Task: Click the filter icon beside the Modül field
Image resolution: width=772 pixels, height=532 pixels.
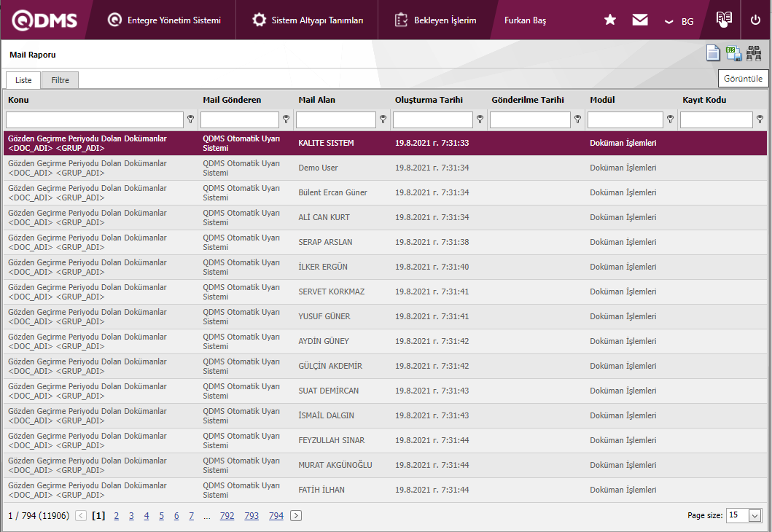Action: 670,120
